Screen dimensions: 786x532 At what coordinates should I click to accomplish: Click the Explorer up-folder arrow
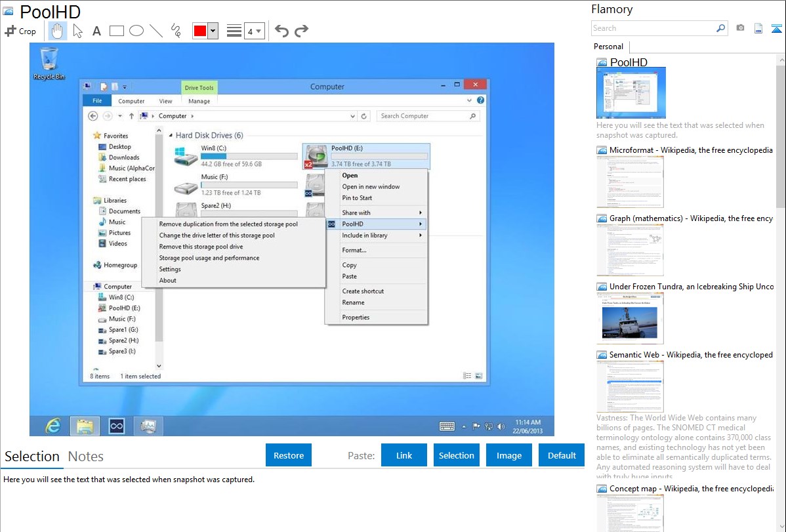coord(131,116)
